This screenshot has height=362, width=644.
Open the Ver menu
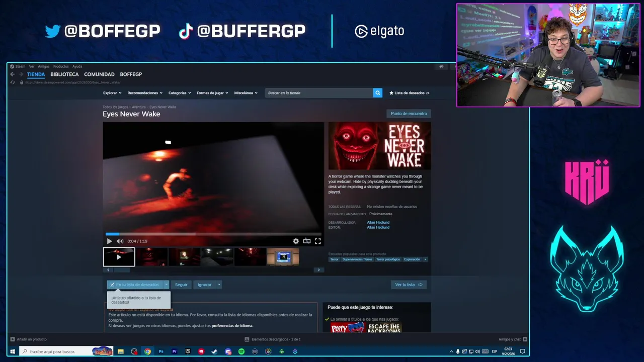tap(32, 66)
